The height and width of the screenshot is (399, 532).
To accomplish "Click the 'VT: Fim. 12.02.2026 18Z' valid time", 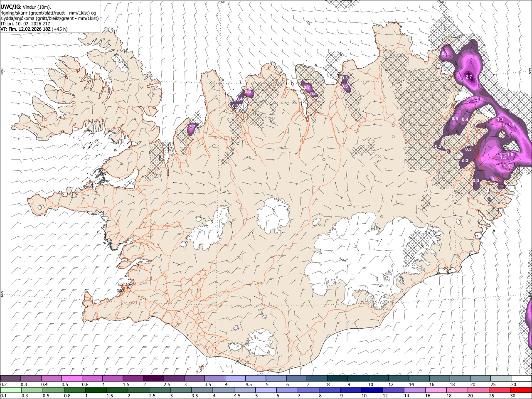I will coord(25,29).
